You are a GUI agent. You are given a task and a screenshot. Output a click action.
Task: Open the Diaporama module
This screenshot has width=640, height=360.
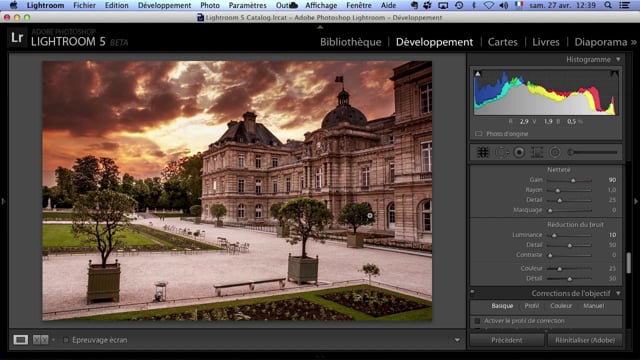[601, 42]
